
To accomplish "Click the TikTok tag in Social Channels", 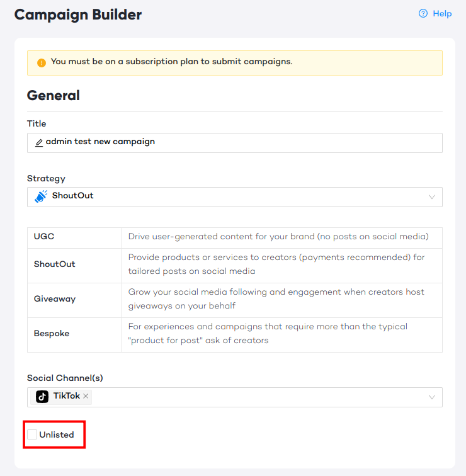I will [x=61, y=397].
